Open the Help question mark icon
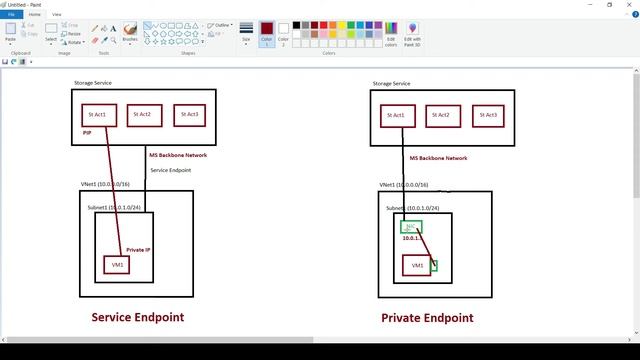 pyautogui.click(x=635, y=14)
